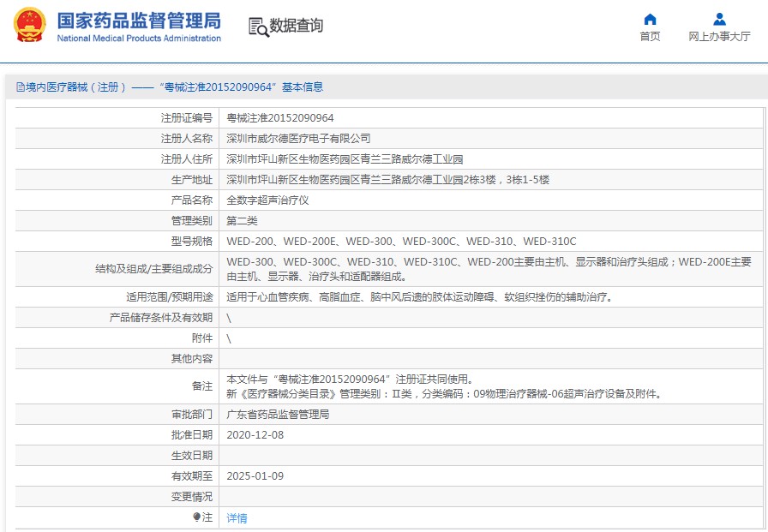The image size is (768, 532).
Task: Open 网上办事大厅 user icon
Action: tap(719, 19)
